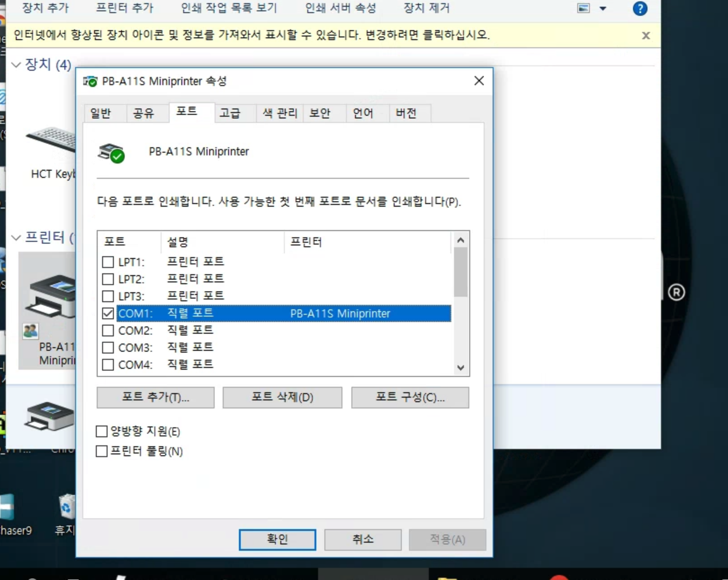Select the Recycle Bin desktop icon
728x580 pixels.
coord(67,515)
